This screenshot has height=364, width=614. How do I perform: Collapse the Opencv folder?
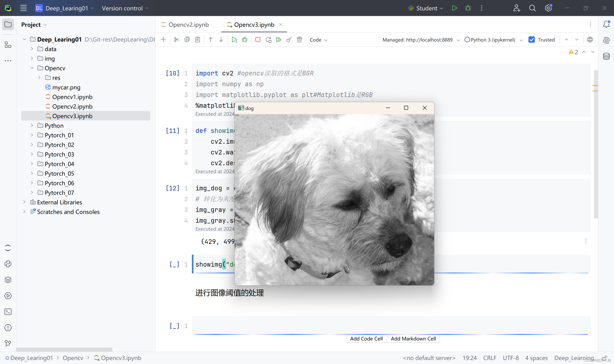(32, 68)
